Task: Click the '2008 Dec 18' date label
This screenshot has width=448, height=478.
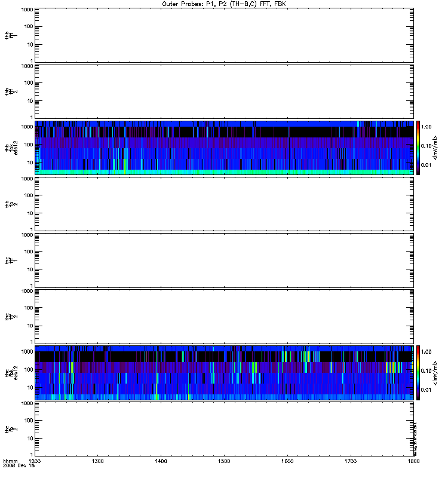Action: coord(19,465)
